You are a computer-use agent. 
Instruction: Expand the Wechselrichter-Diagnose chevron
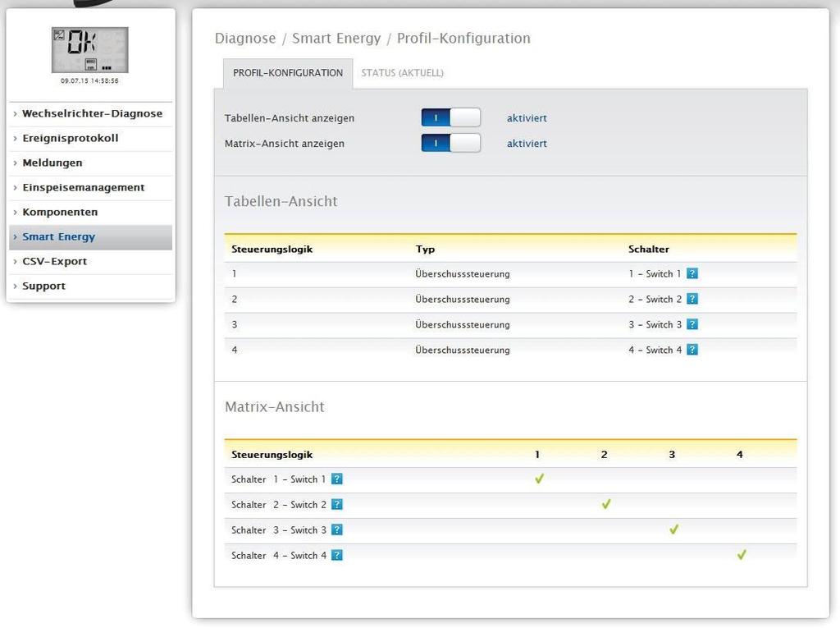[x=15, y=113]
